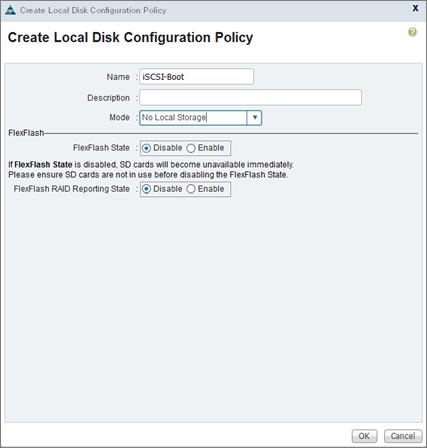Click the Mode field label
Screen dimensions: 427x448
pyautogui.click(x=119, y=117)
